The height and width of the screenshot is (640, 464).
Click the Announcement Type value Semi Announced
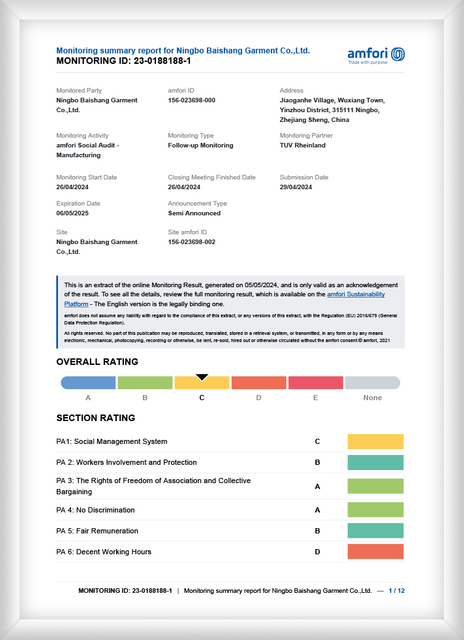point(194,213)
